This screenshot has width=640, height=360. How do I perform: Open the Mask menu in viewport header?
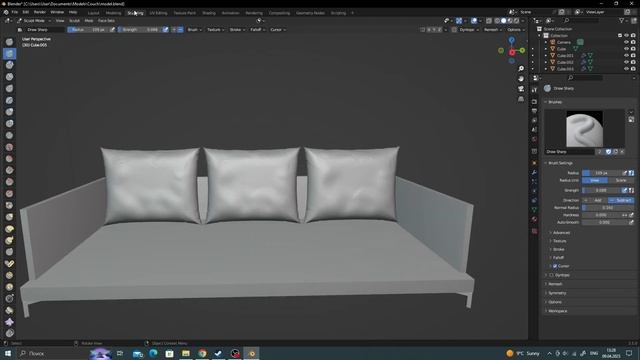89,20
